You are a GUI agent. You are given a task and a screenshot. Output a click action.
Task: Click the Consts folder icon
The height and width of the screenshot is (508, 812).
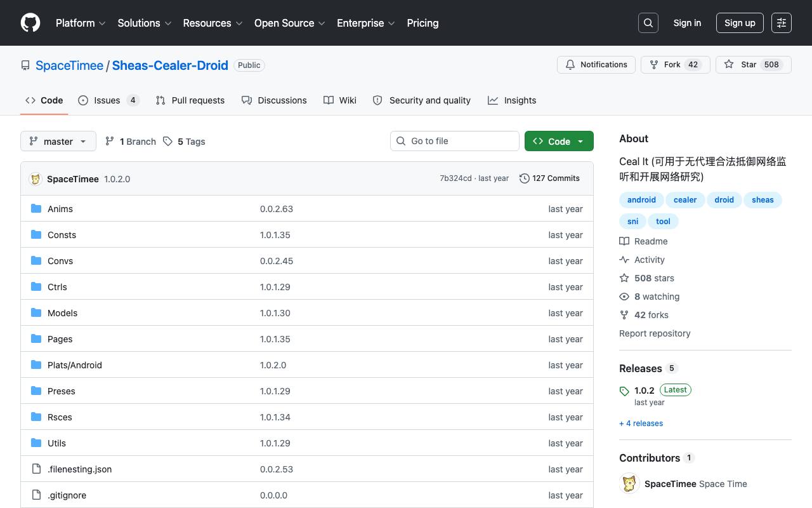click(x=36, y=234)
